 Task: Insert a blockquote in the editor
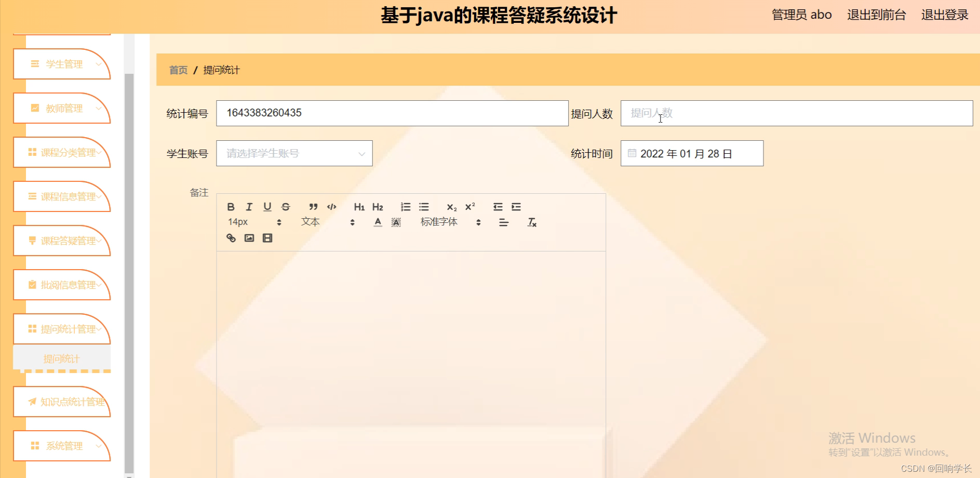pos(313,206)
